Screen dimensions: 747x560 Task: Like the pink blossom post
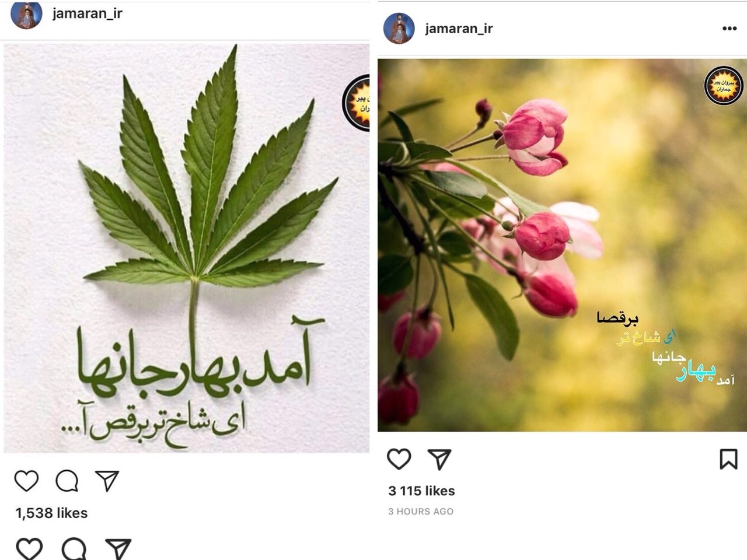(399, 459)
